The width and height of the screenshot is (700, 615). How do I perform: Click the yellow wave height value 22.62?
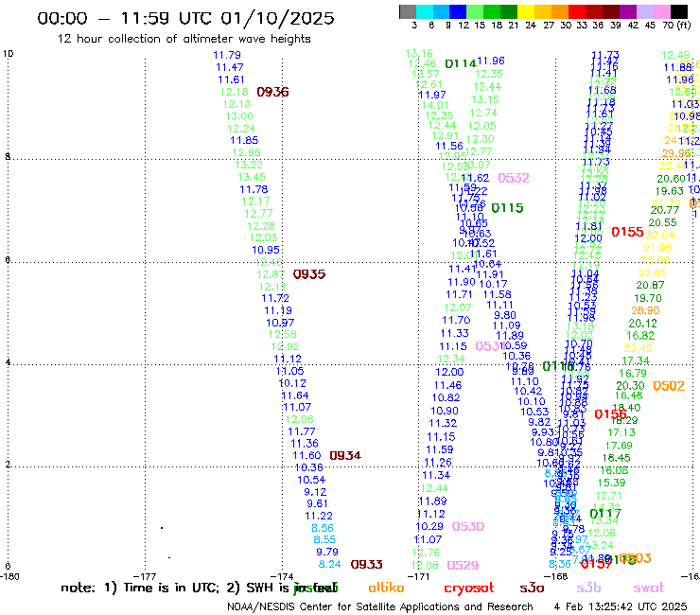[x=653, y=272]
